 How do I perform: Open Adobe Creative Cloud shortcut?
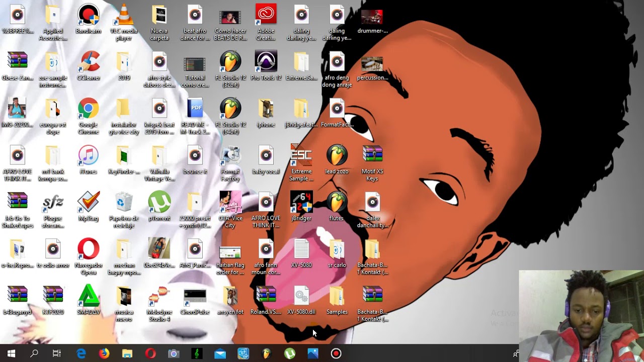[x=266, y=22]
